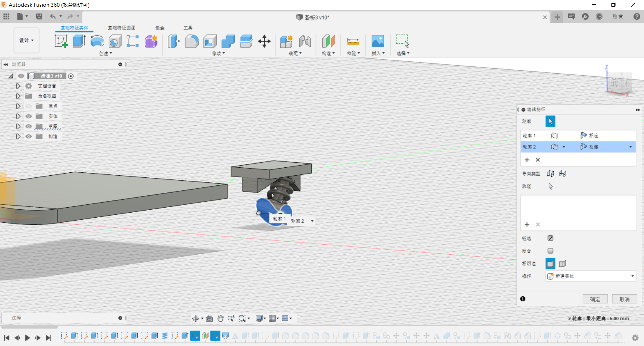
Task: Select the first 相切边 merge option
Action: click(x=550, y=264)
